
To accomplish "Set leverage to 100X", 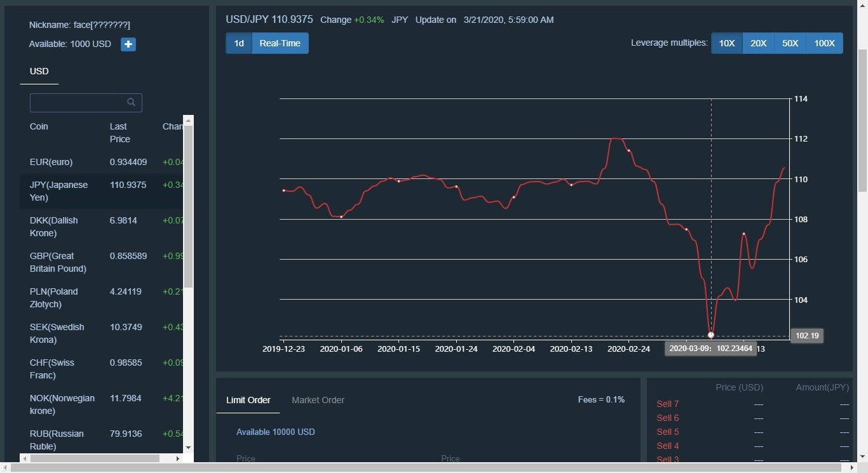I will point(824,43).
